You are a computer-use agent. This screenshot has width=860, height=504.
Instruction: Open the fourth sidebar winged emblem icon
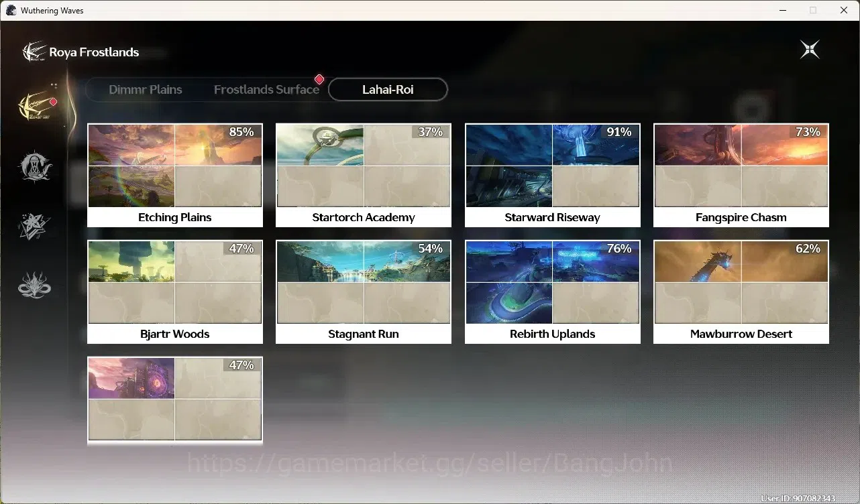(x=34, y=285)
